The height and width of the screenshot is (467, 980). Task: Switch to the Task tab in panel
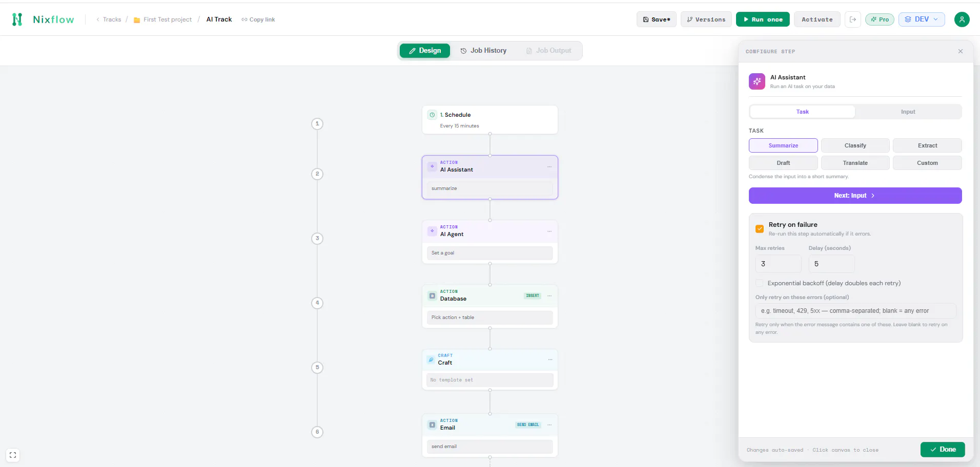coord(802,112)
